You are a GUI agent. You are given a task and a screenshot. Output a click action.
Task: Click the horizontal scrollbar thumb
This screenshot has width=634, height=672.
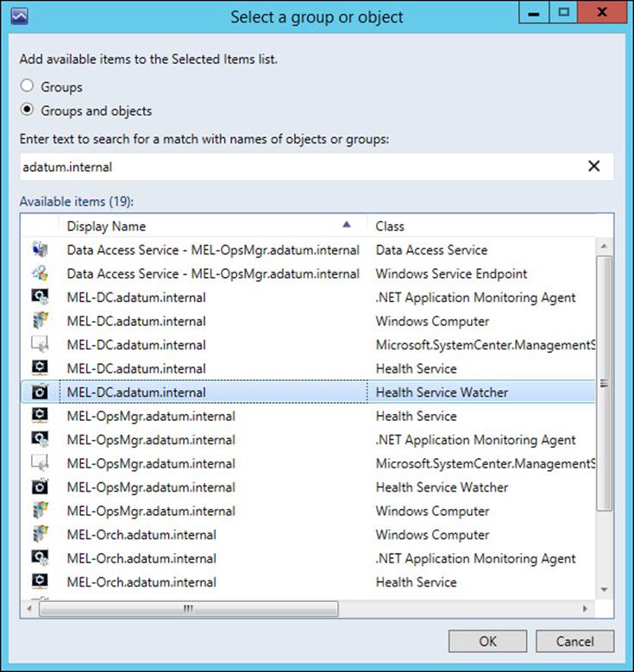pos(189,608)
